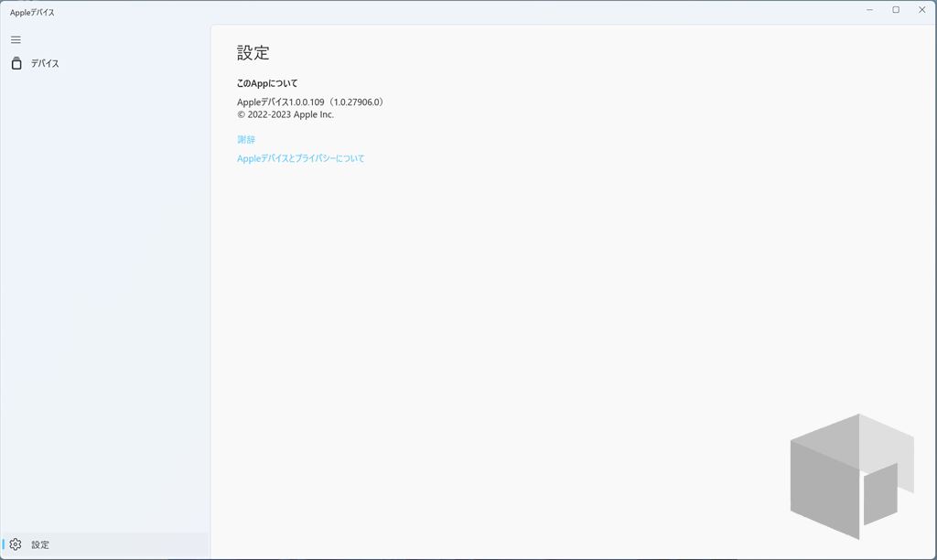937x560 pixels.
Task: Click the Appleデバイス window title text
Action: click(x=32, y=13)
